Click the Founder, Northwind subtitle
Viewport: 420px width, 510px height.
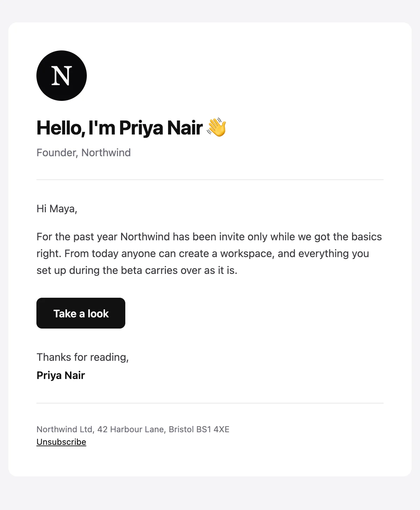[x=84, y=153]
